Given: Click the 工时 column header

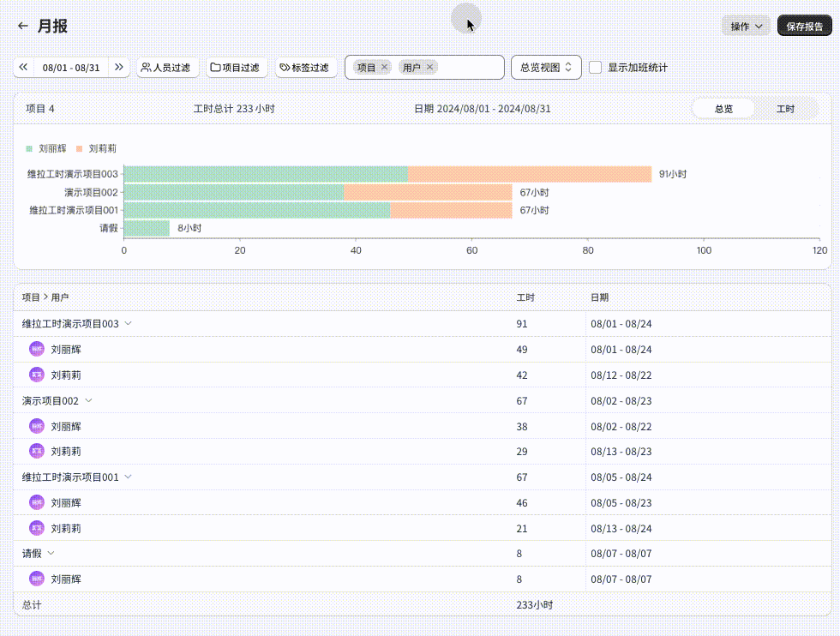Looking at the screenshot, I should tap(525, 297).
